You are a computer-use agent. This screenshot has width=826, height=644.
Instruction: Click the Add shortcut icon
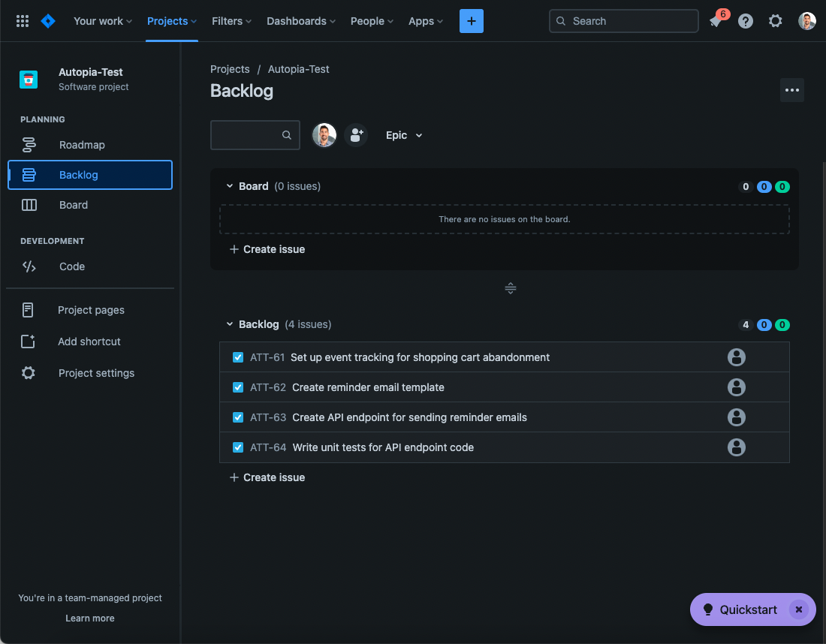tap(28, 342)
